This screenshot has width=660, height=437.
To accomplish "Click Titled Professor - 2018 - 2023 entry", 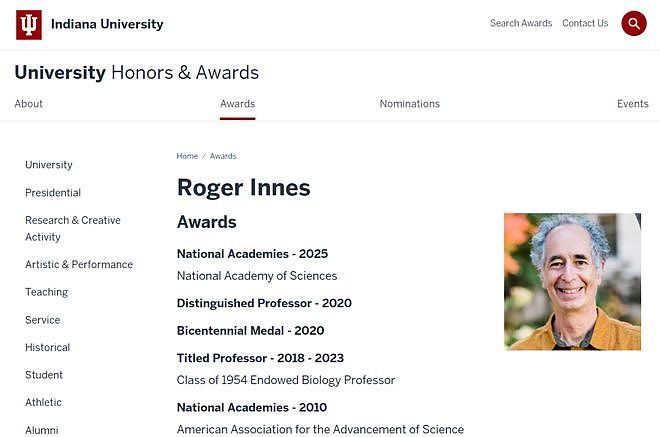I will tap(260, 358).
